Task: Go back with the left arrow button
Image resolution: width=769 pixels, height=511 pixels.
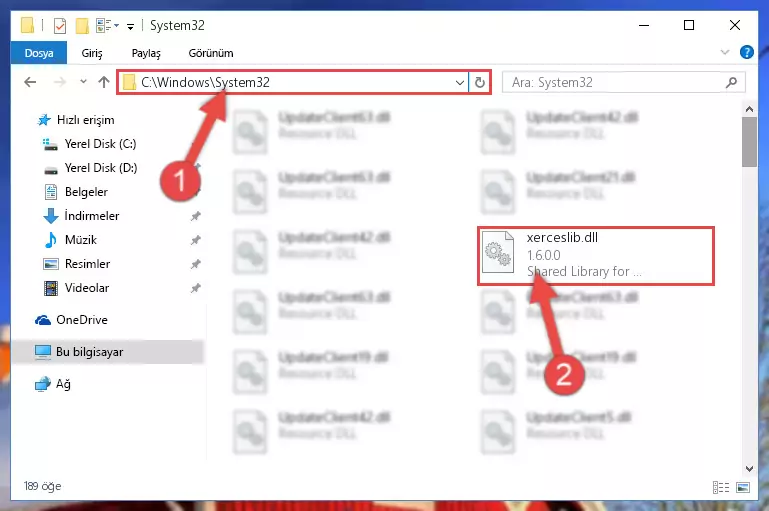Action: pos(30,82)
